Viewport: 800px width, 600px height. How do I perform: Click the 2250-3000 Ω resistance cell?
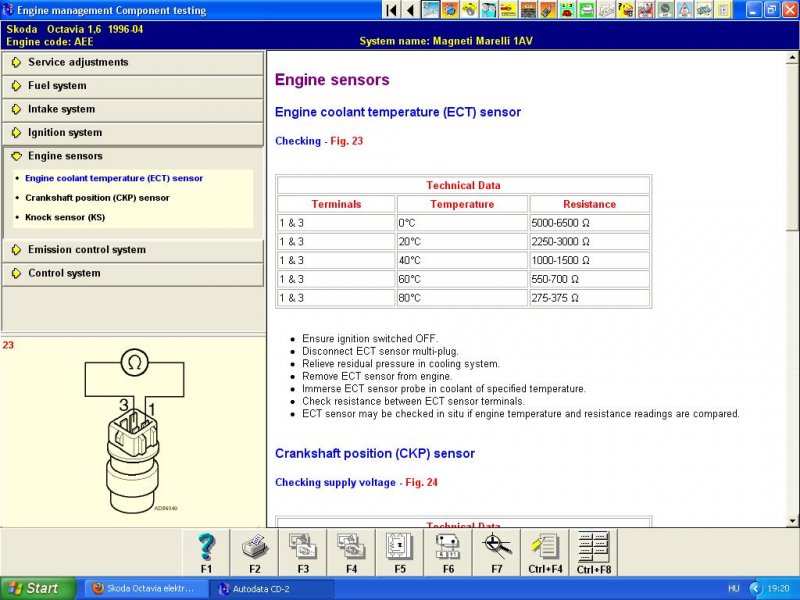coord(589,241)
